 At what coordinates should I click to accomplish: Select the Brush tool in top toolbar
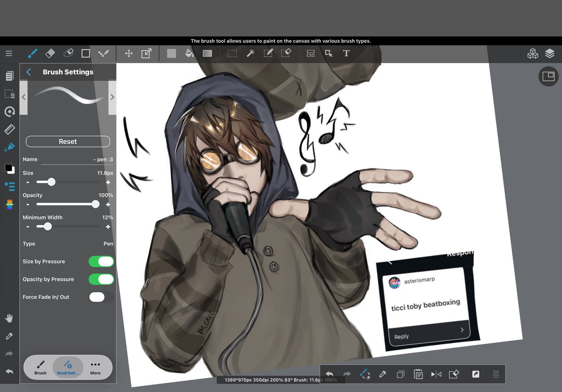click(33, 53)
